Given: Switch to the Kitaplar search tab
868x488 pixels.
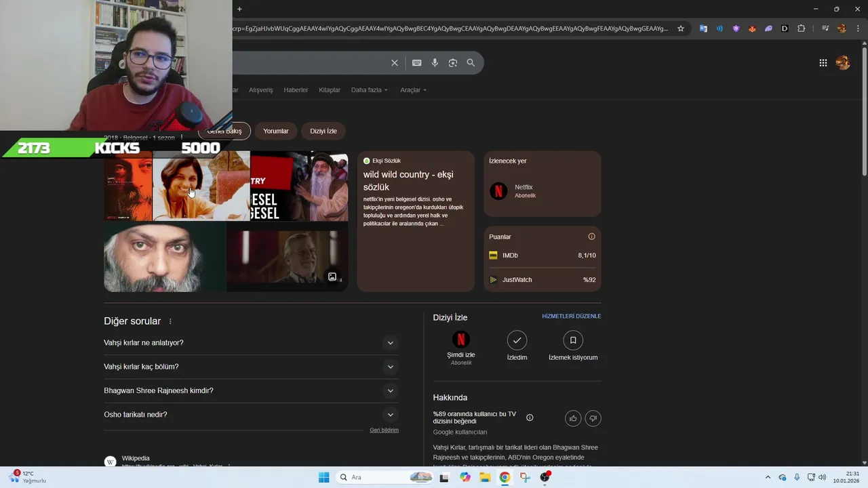Looking at the screenshot, I should click(330, 90).
